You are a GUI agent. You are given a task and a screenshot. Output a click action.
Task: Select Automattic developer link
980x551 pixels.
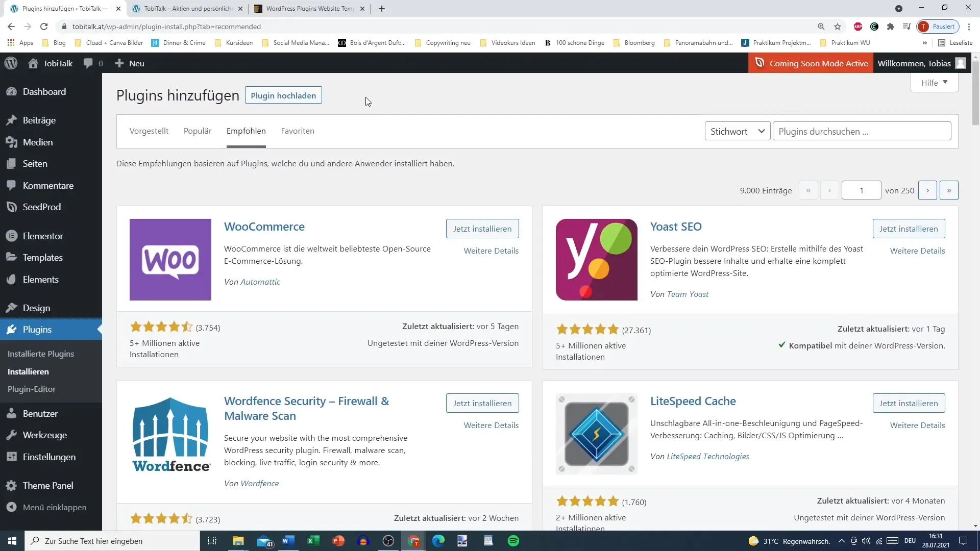[x=260, y=281]
